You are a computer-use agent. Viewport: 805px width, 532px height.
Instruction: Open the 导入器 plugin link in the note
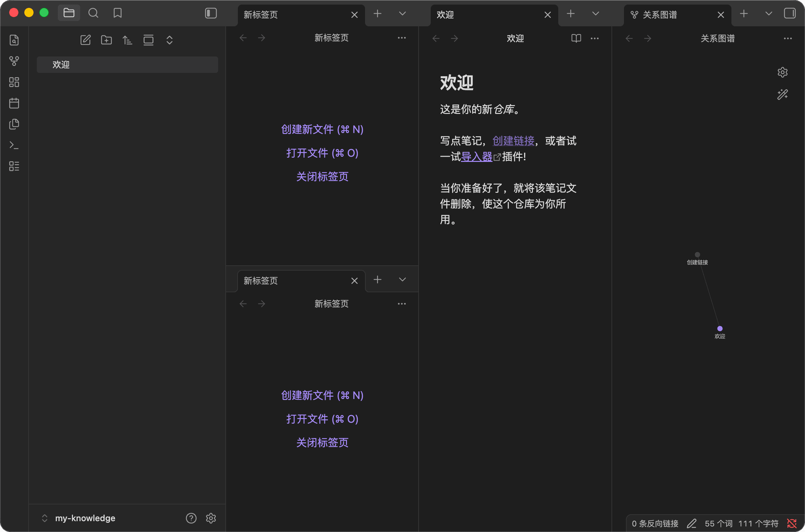[477, 157]
